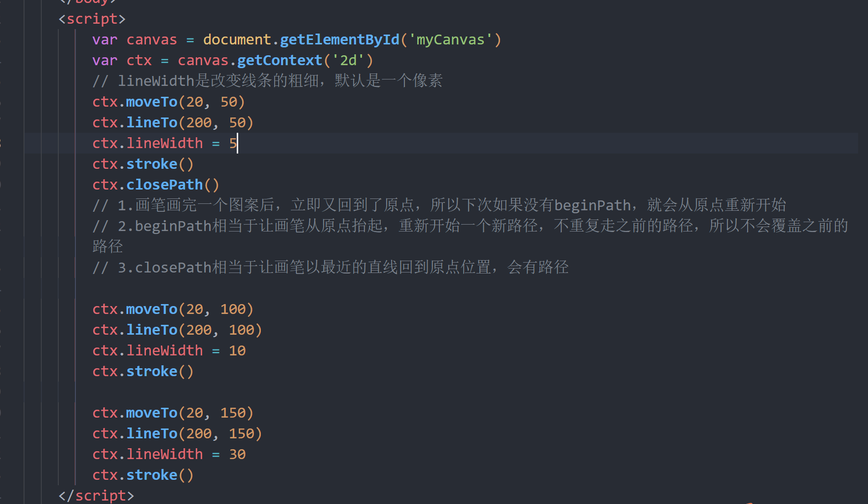Click ctx.stroke() directly below lineWidth = 30
Screen dimensions: 868x504
pyautogui.click(x=143, y=475)
